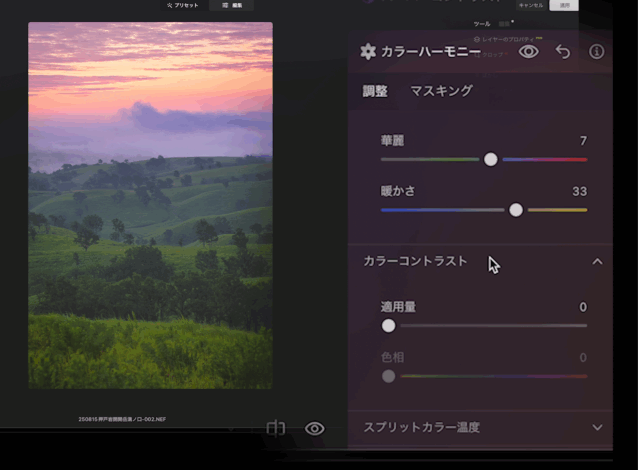Click the file name ending 002.NEF
The height and width of the screenshot is (470, 638).
point(122,419)
